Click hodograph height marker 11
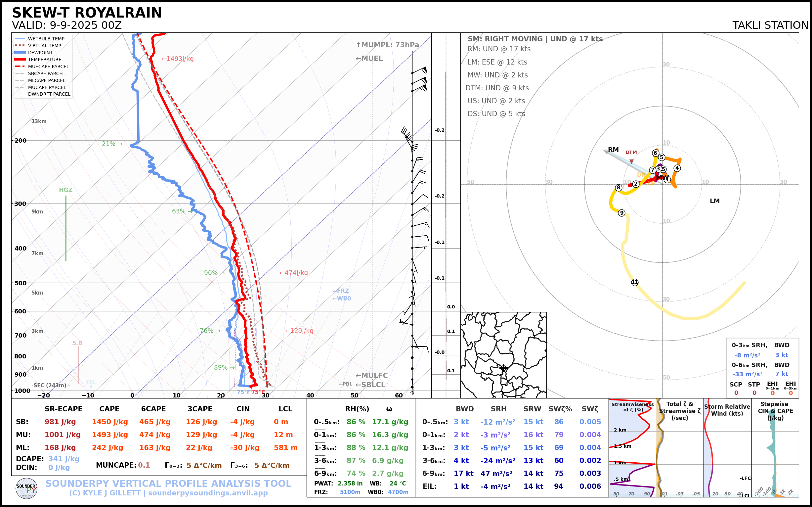 point(635,282)
